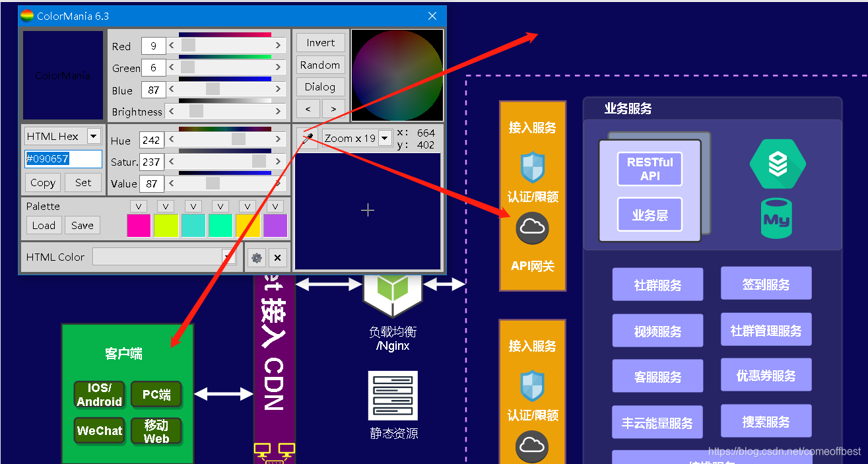This screenshot has height=464, width=868.
Task: Click the Blue slider thumb
Action: click(x=213, y=89)
